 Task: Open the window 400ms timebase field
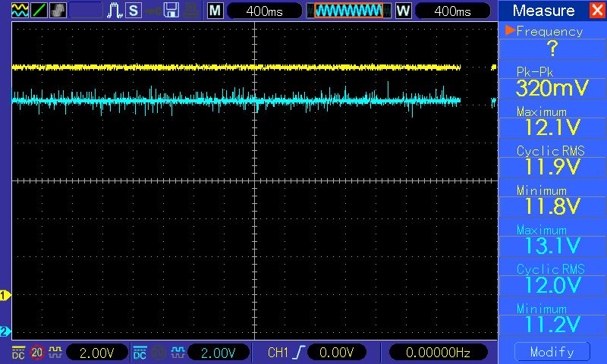(x=452, y=11)
